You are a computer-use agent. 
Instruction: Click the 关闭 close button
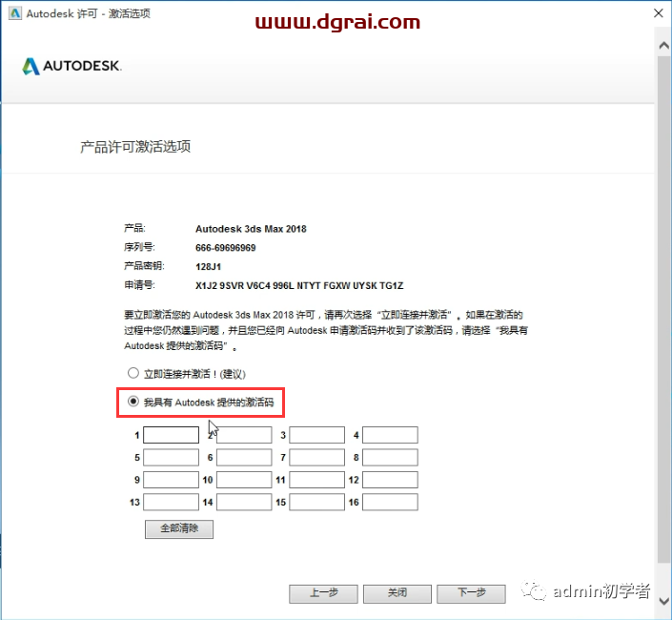(x=397, y=593)
